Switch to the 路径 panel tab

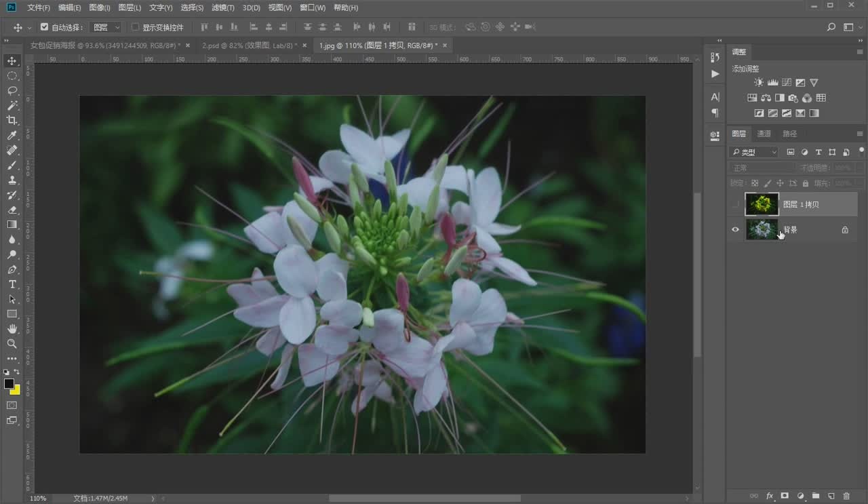[790, 134]
